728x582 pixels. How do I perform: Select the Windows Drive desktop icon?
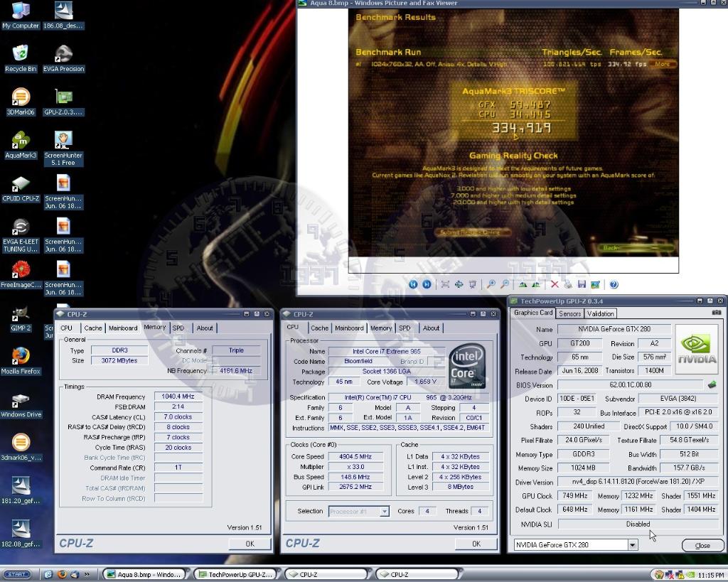(21, 405)
